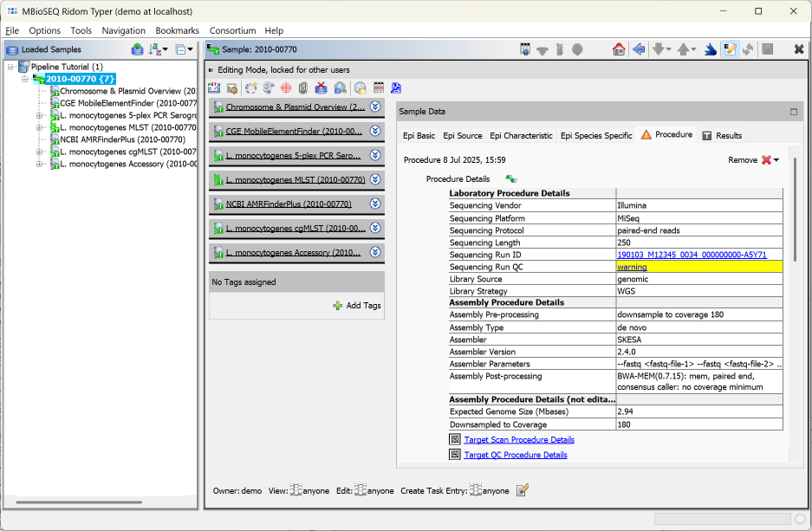This screenshot has width=812, height=531.
Task: Click the blue export arrow icon
Action: click(709, 49)
